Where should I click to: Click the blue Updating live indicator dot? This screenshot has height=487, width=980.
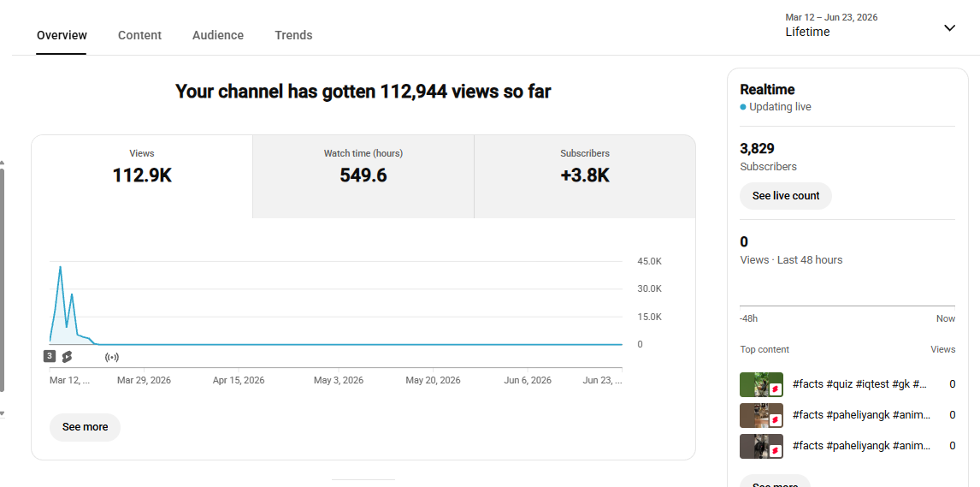[x=743, y=107]
